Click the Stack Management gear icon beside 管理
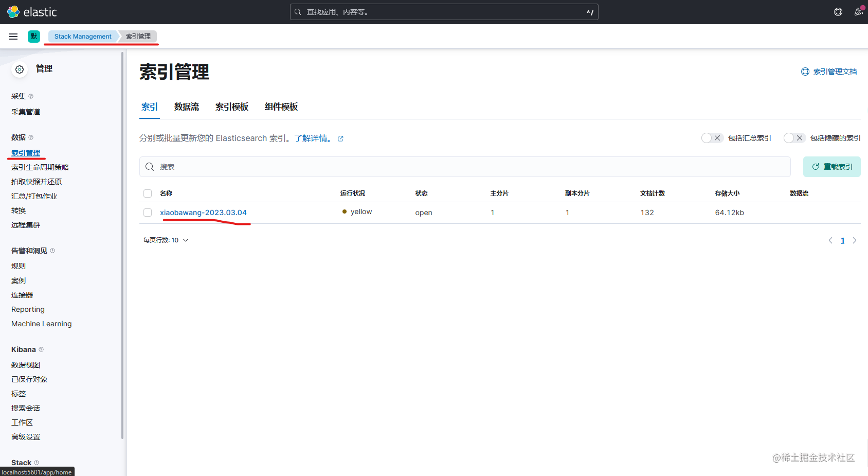Viewport: 868px width, 476px height. [19, 69]
